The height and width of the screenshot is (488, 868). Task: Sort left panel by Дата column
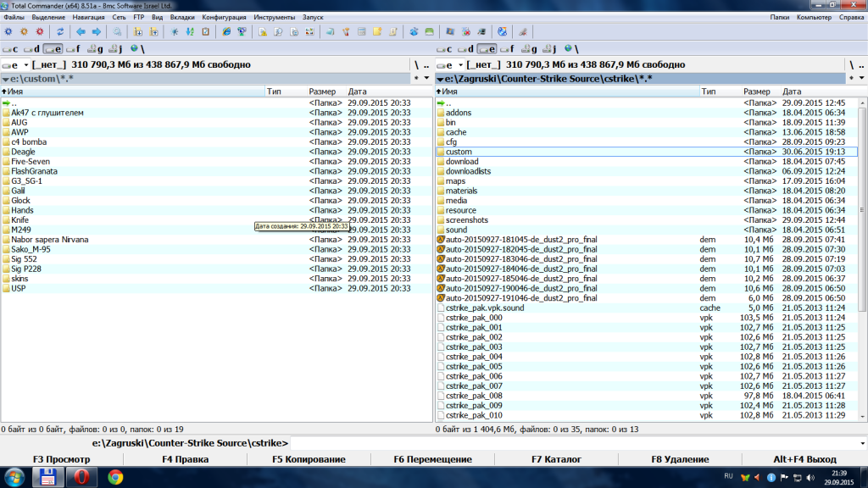point(388,91)
